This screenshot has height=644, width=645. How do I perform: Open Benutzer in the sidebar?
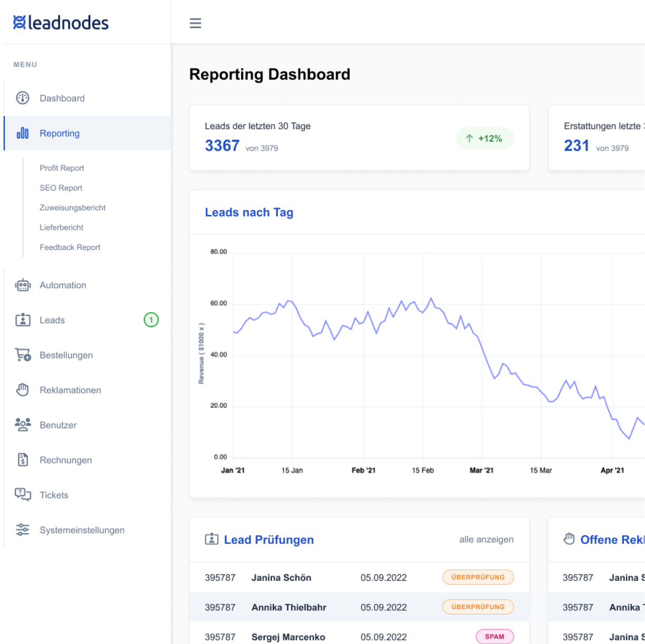(88, 425)
